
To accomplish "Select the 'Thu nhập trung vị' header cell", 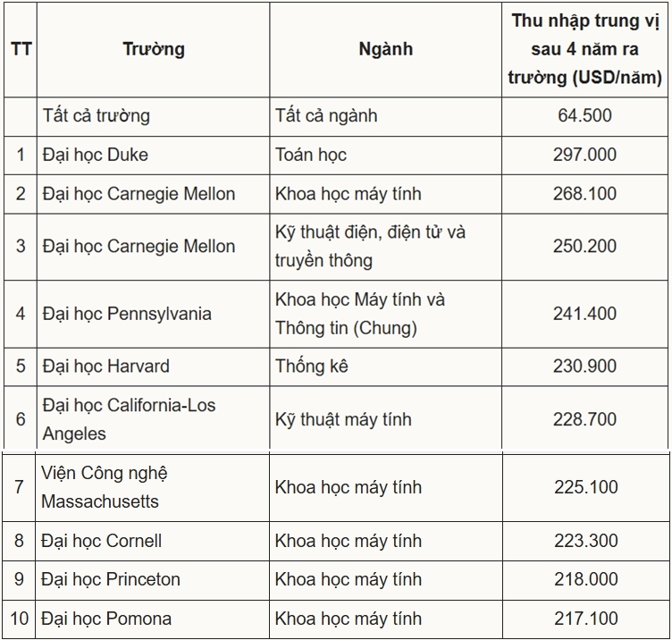I will (585, 49).
